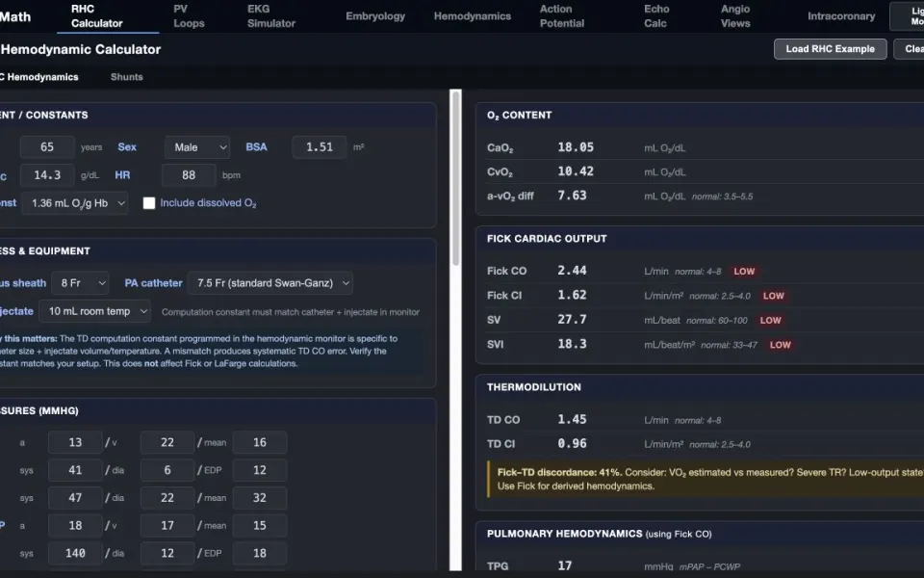
Task: Click the SVI value 18.3
Action: click(x=572, y=344)
